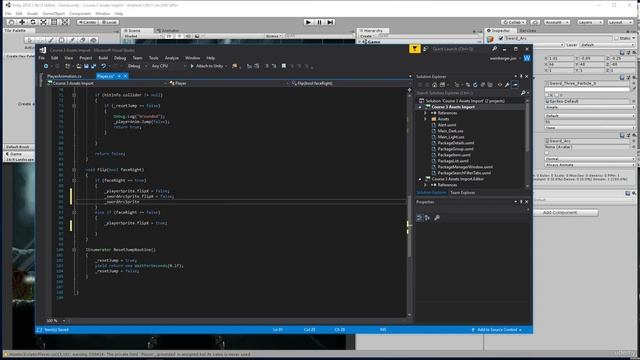Open Unity cloud services button
This screenshot has width=640, height=360.
(536, 22)
